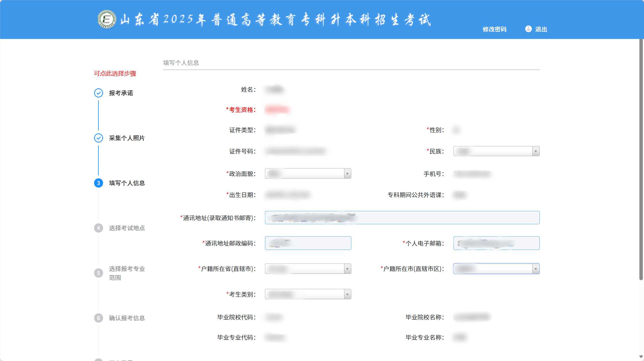This screenshot has height=361, width=644.
Task: Select the 填写个人信息 step
Action: tap(127, 183)
